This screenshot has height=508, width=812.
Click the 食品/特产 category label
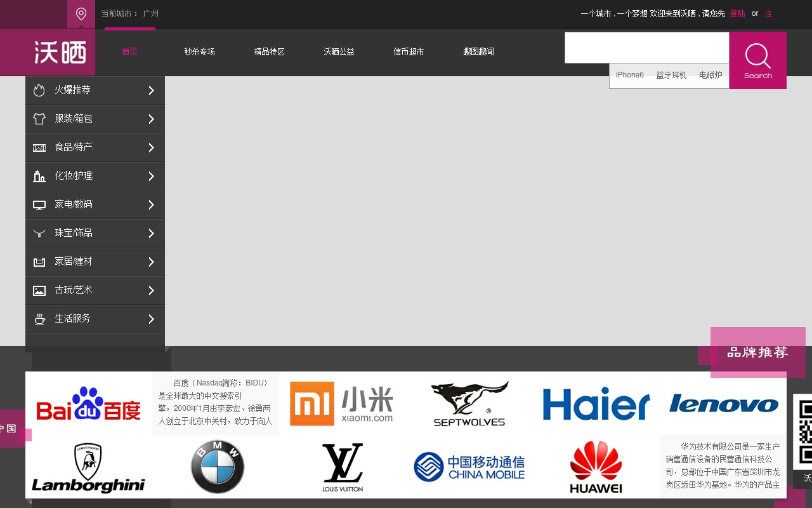click(74, 147)
